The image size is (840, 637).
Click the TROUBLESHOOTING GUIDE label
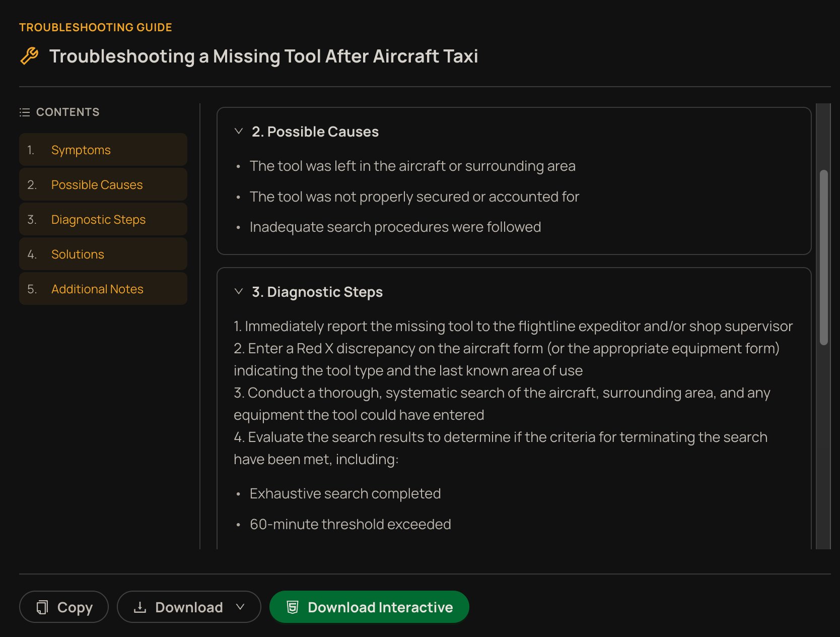click(96, 27)
